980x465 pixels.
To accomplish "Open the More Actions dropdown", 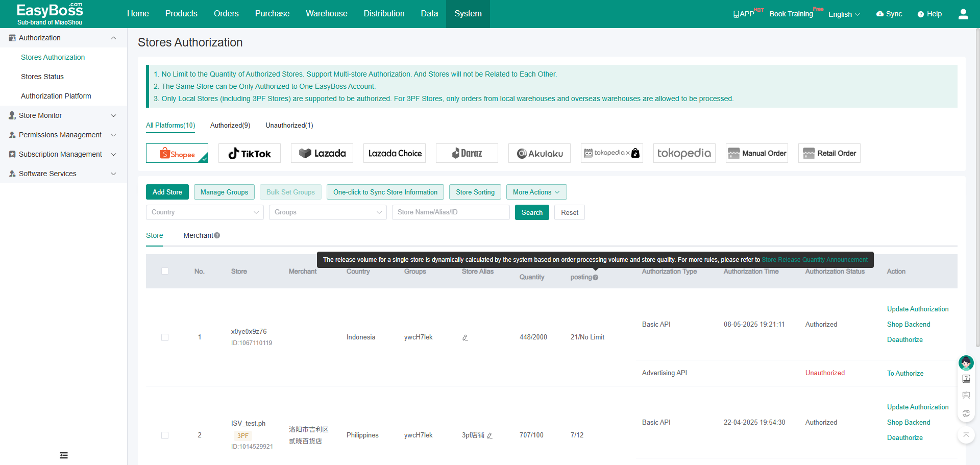I will point(536,192).
